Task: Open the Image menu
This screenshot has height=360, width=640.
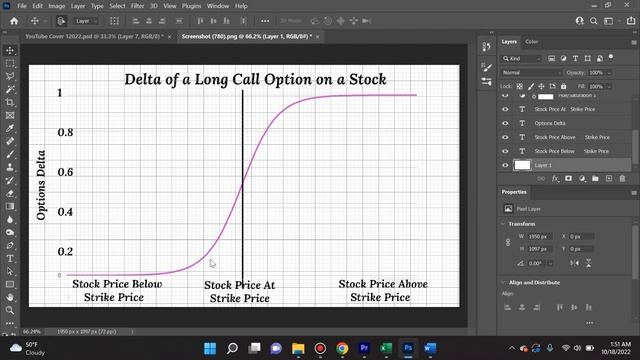Action: (x=57, y=6)
